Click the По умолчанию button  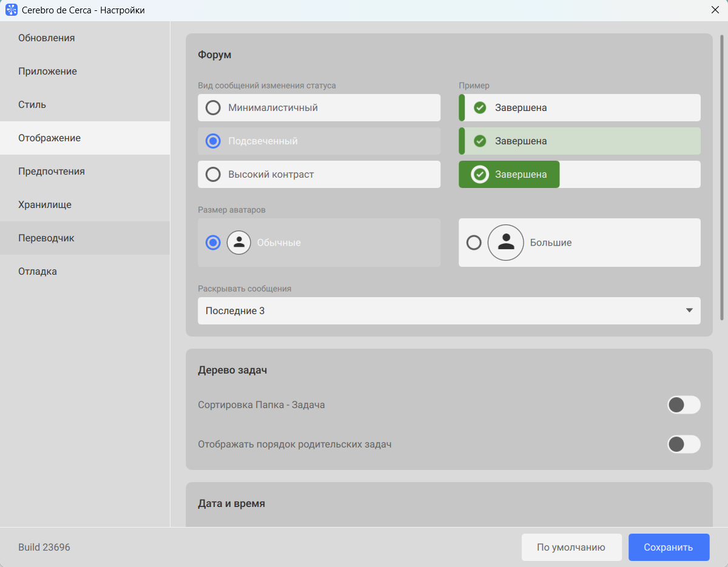(x=571, y=547)
